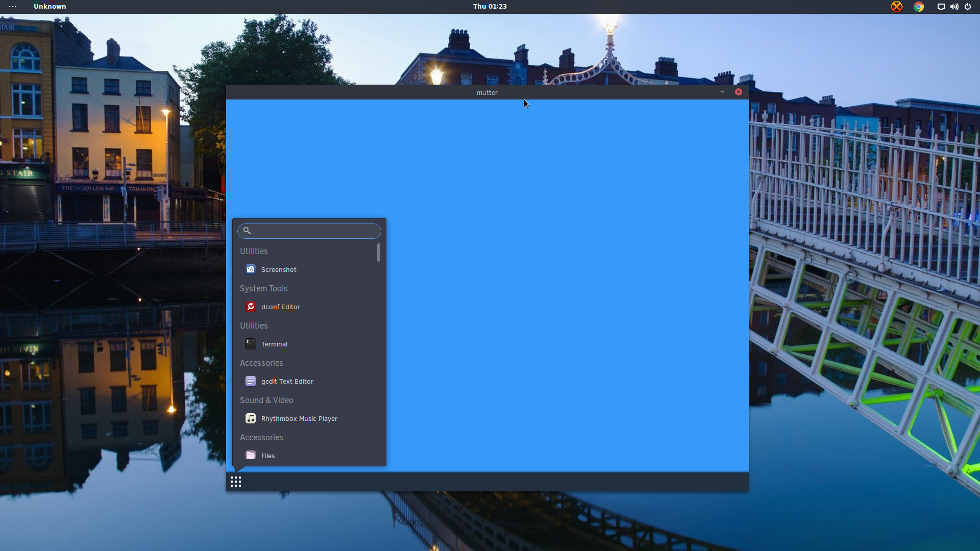Select the Screenshot label

(279, 269)
